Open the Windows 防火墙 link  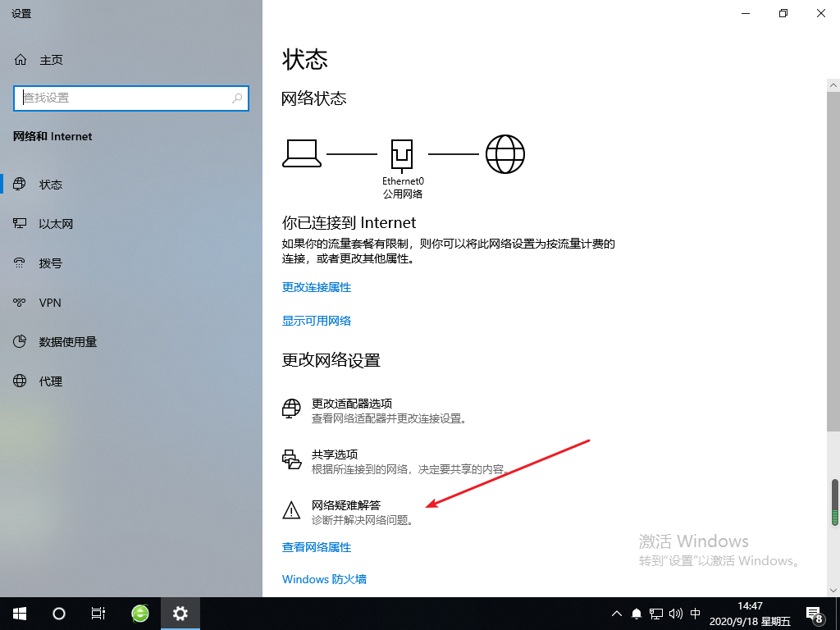pyautogui.click(x=325, y=578)
